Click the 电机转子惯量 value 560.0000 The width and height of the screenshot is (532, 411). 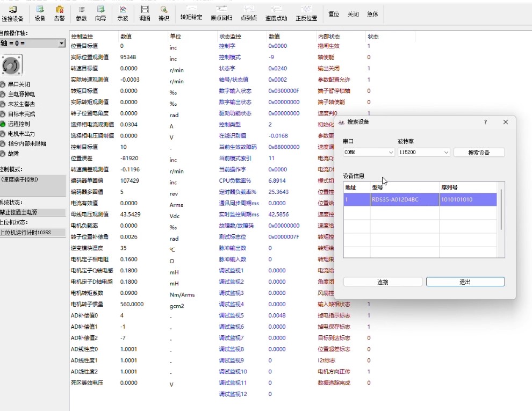coord(132,305)
